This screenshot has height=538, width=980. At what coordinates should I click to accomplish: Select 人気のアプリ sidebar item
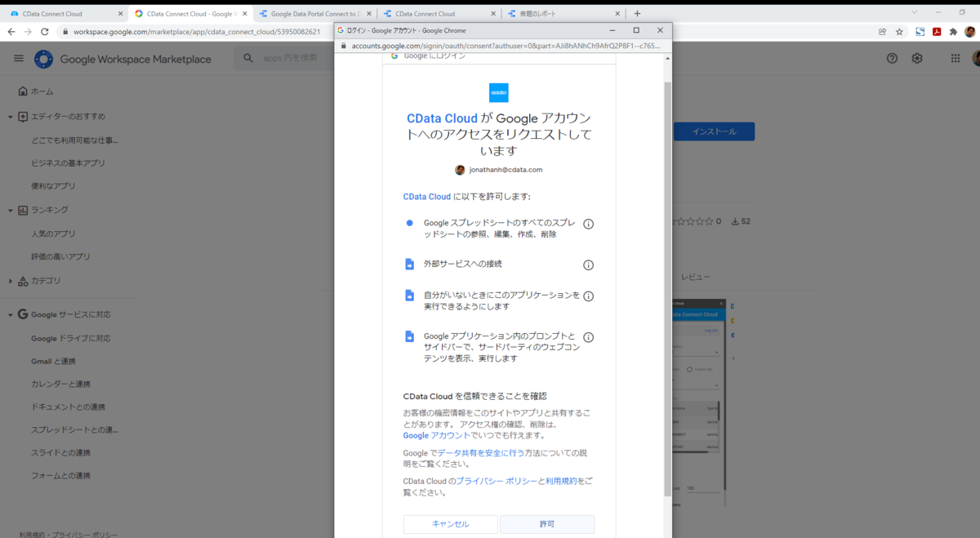coord(53,233)
